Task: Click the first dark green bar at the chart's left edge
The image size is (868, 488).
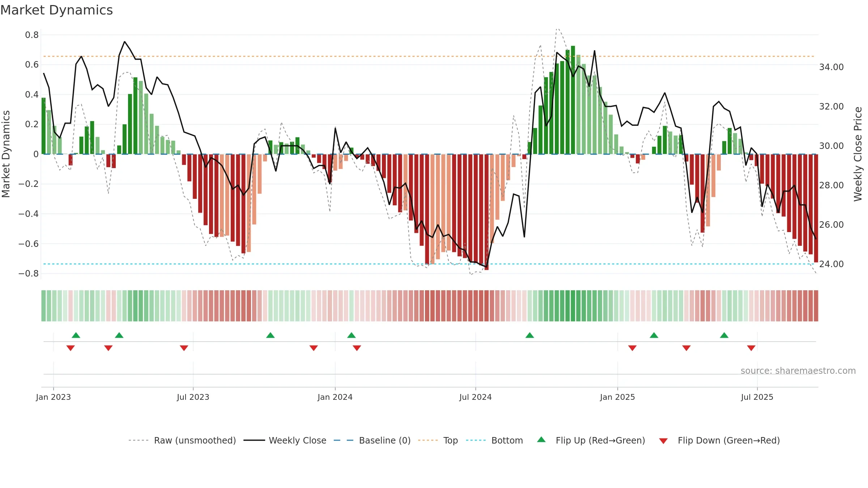Action: coord(43,126)
